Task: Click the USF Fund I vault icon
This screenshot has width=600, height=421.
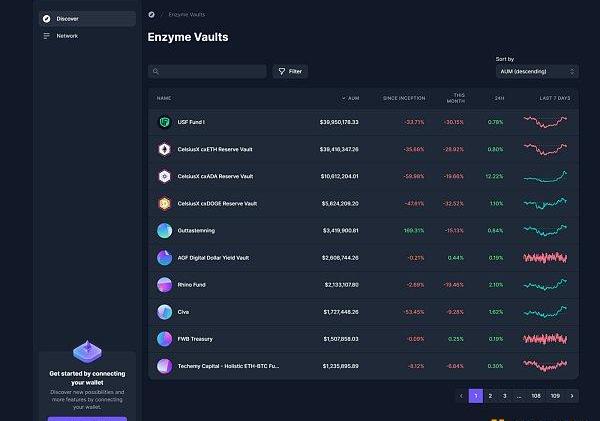Action: tap(165, 122)
